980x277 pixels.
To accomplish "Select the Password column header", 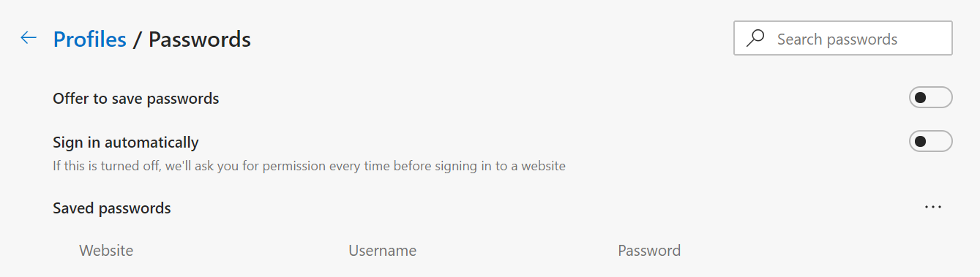I will click(649, 251).
